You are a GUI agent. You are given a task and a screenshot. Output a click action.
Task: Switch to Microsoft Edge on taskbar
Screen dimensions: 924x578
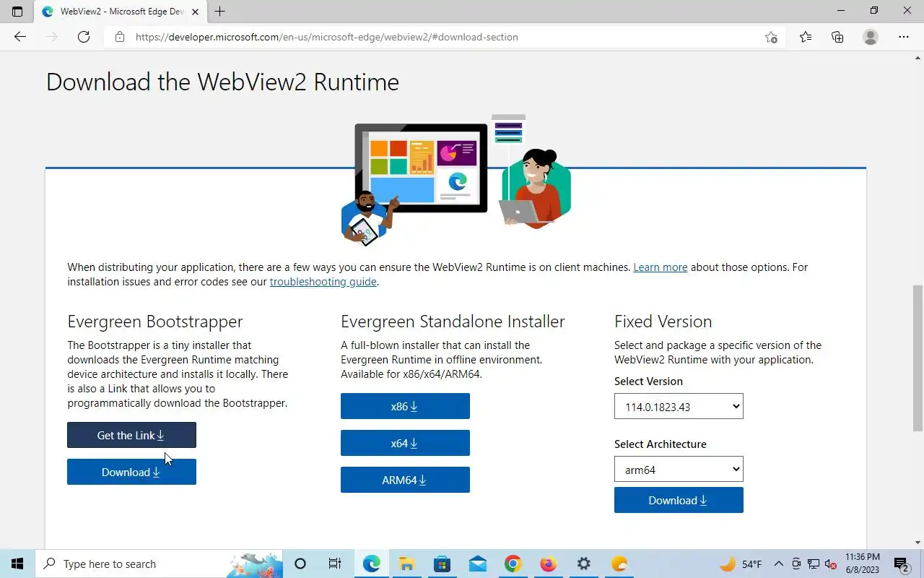(371, 564)
